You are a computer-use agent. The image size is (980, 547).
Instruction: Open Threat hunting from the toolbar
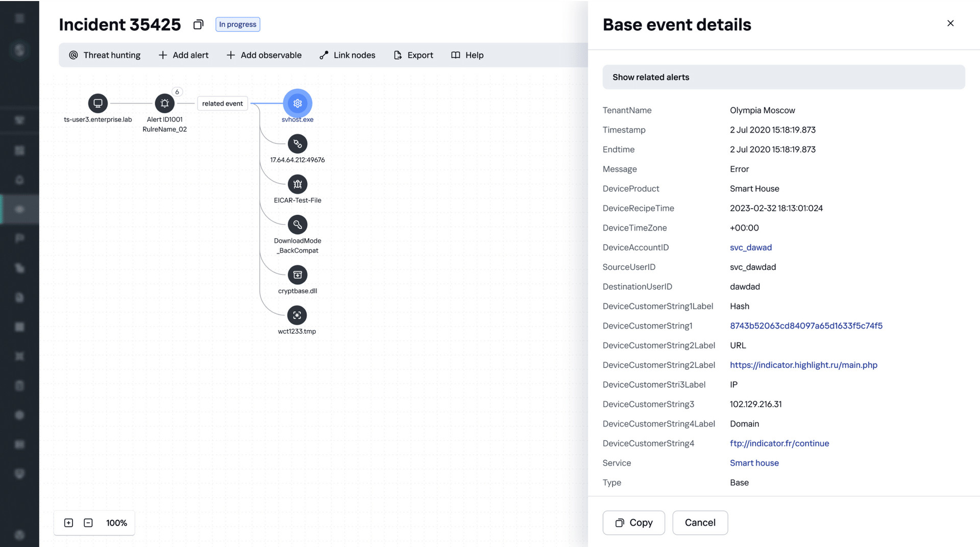[x=105, y=55]
